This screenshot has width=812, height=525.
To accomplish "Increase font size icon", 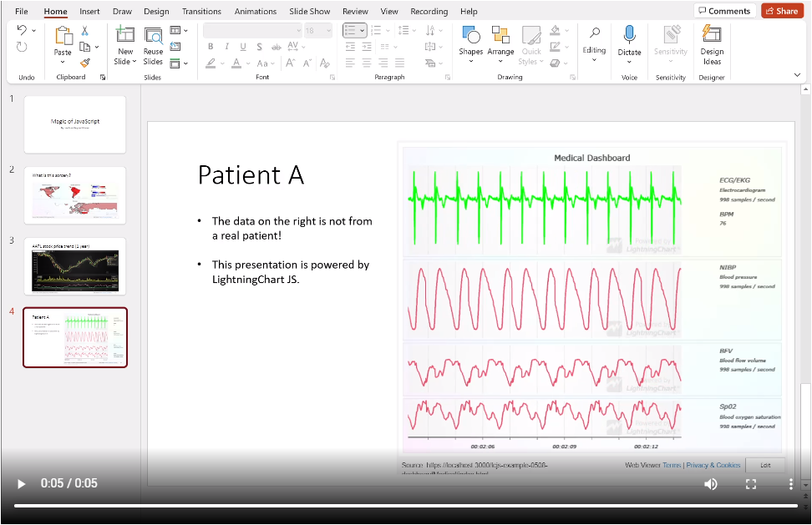I will 290,63.
